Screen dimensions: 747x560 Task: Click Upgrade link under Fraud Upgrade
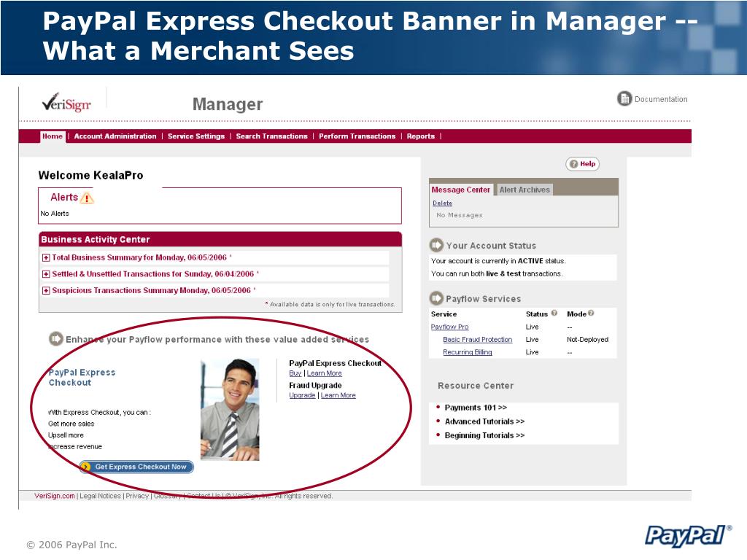pos(302,395)
